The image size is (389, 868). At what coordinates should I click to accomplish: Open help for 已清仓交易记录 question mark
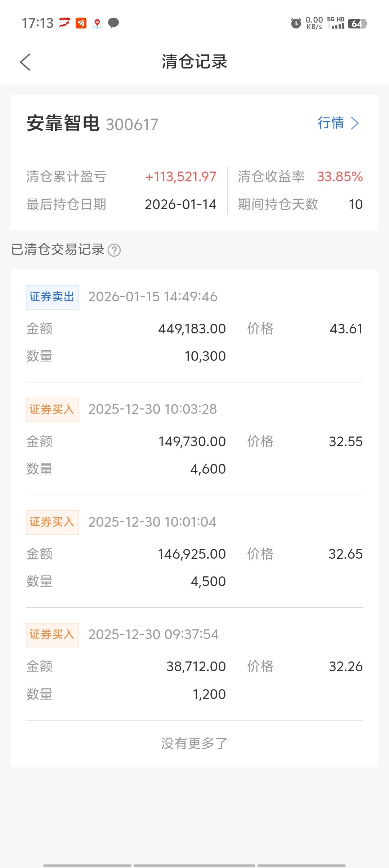pos(114,250)
